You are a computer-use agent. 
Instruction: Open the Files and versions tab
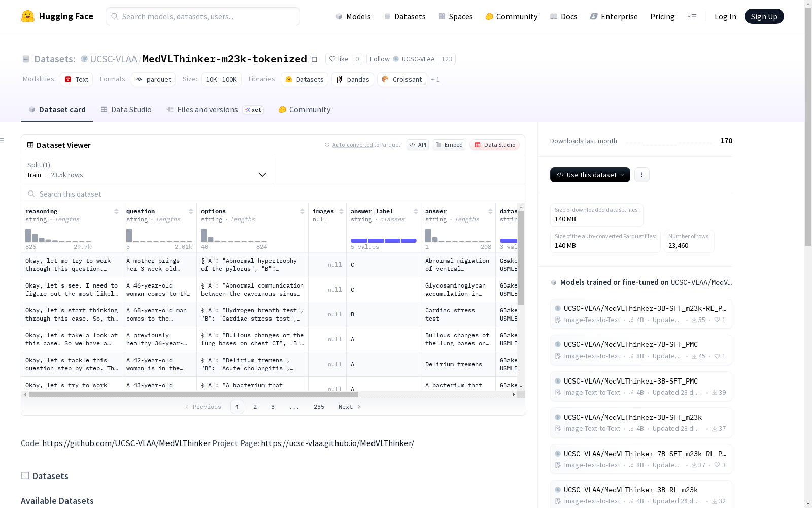[215, 110]
